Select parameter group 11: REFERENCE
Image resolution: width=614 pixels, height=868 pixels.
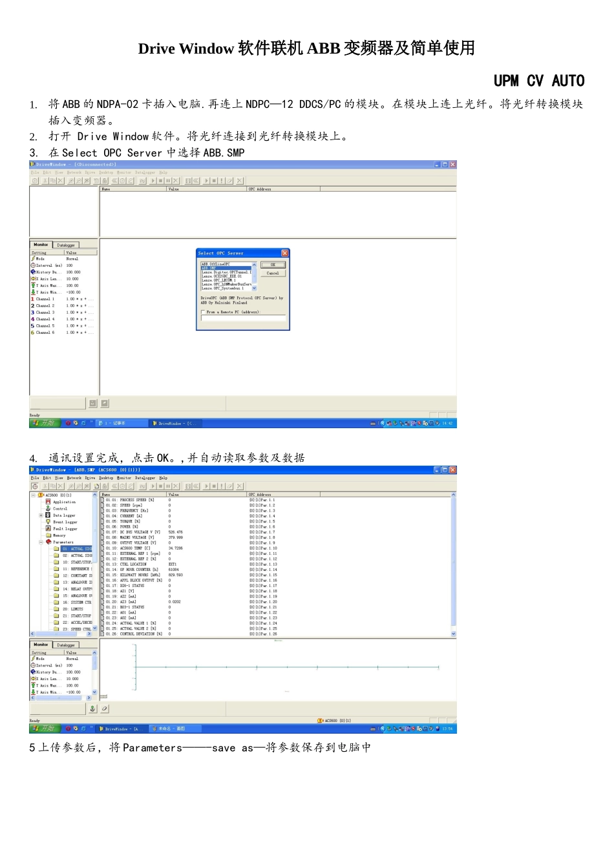pyautogui.click(x=77, y=569)
